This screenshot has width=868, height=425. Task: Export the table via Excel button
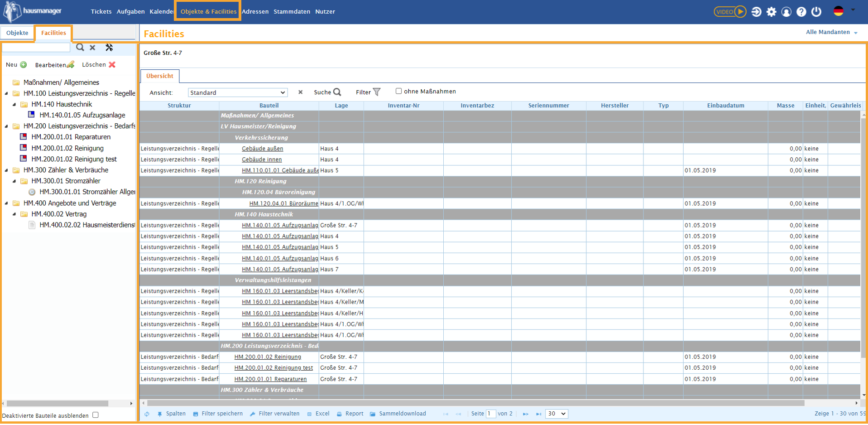pos(318,414)
